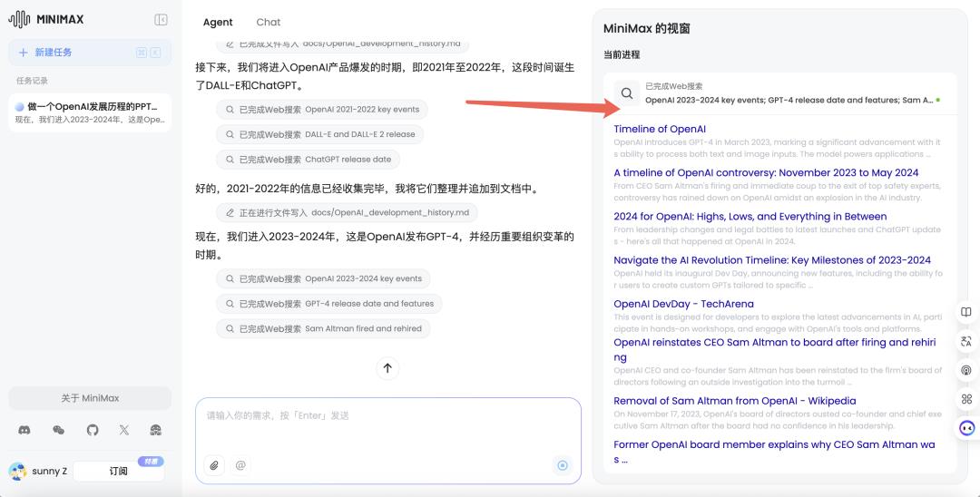This screenshot has width=980, height=497.
Task: Click the book/reader icon on right edge
Action: click(x=966, y=312)
